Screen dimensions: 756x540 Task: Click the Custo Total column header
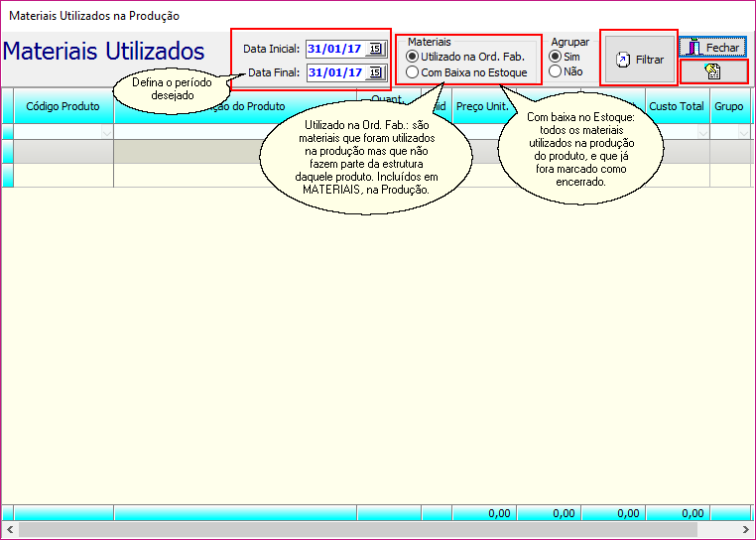point(676,106)
